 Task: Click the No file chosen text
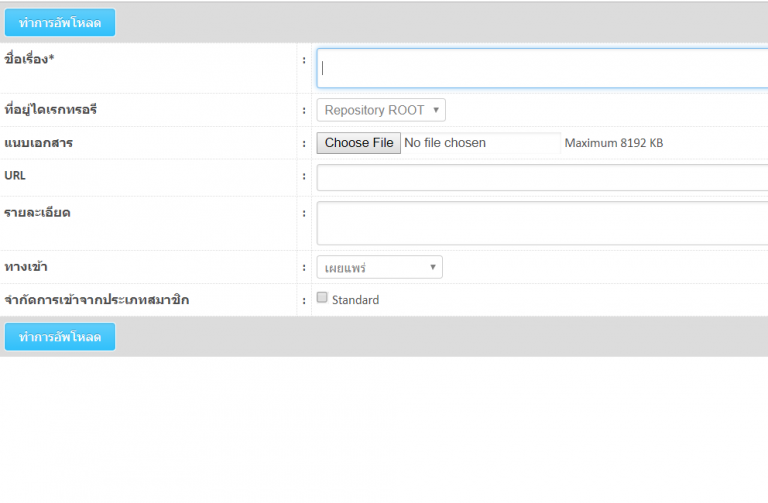[445, 143]
